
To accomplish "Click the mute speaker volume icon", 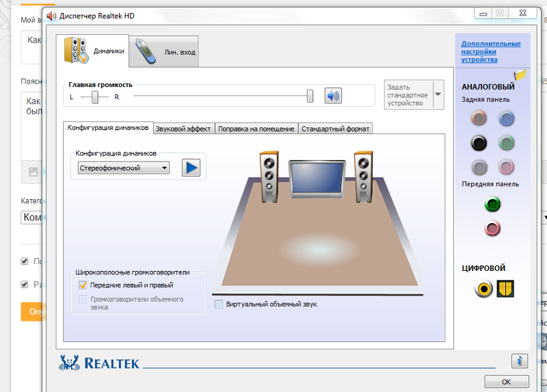I will pyautogui.click(x=332, y=96).
